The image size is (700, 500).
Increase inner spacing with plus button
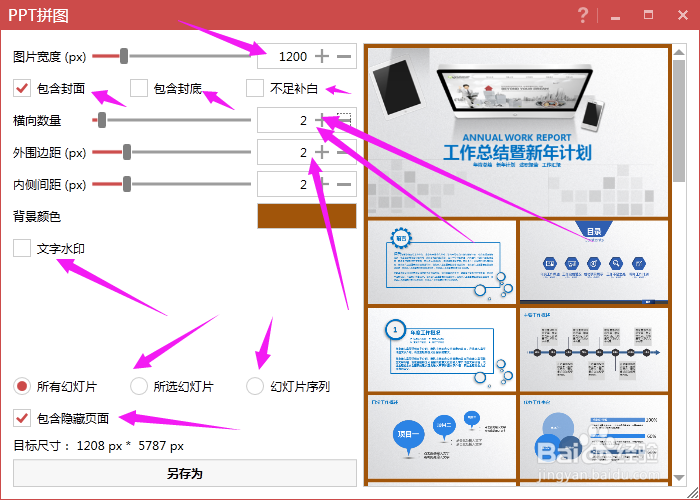pyautogui.click(x=323, y=184)
